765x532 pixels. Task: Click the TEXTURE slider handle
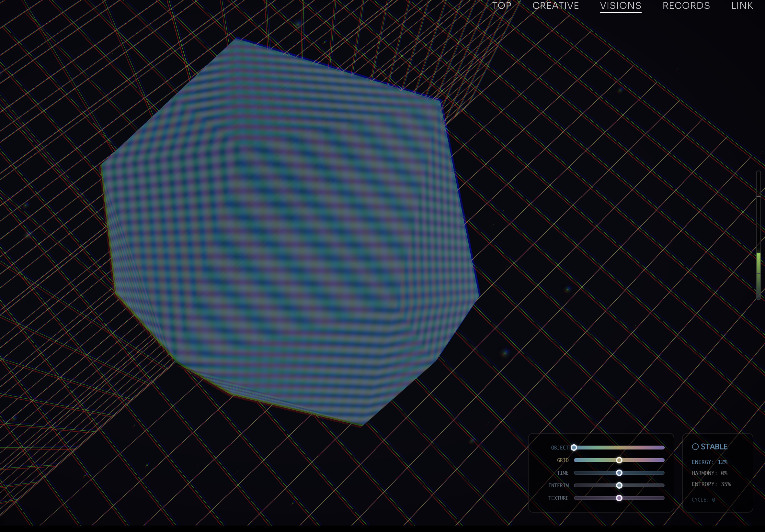(619, 498)
